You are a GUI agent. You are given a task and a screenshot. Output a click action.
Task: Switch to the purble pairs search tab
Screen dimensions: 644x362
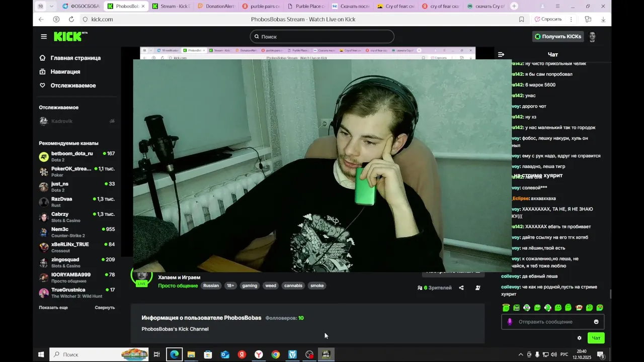pos(261,6)
